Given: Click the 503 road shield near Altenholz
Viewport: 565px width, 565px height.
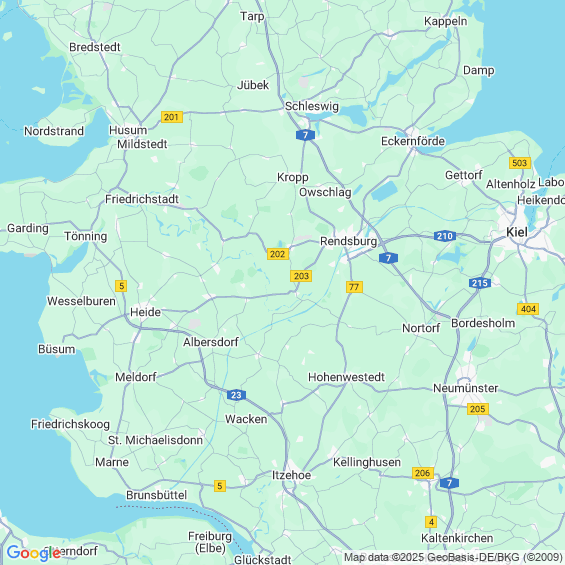Looking at the screenshot, I should 520,163.
